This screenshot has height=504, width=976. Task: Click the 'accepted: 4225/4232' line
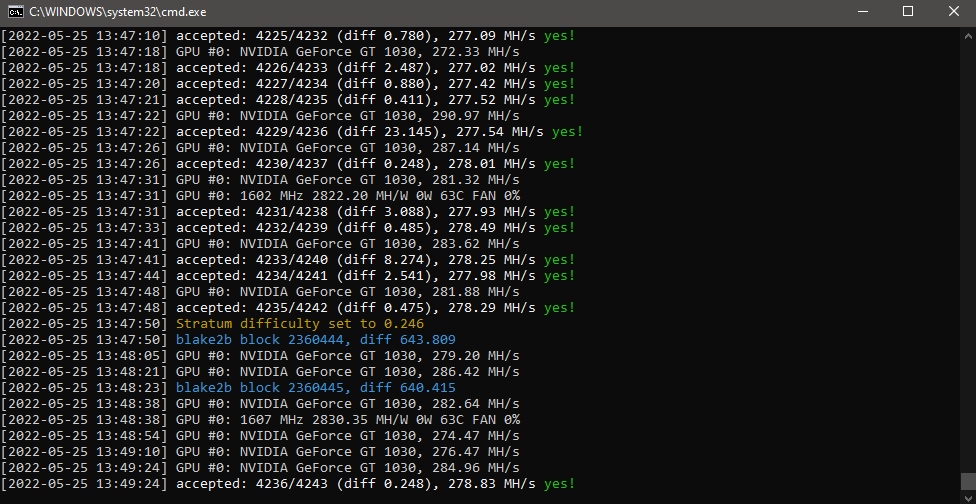[288, 36]
